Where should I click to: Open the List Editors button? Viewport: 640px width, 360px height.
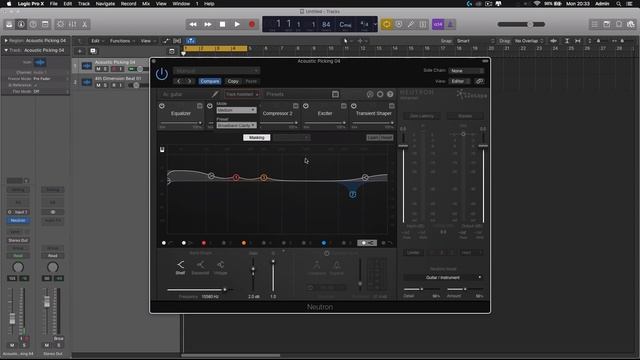pos(595,24)
